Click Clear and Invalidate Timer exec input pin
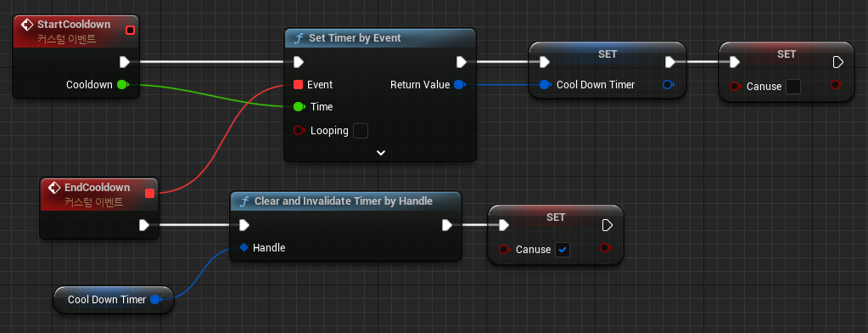This screenshot has width=868, height=333. [x=244, y=225]
